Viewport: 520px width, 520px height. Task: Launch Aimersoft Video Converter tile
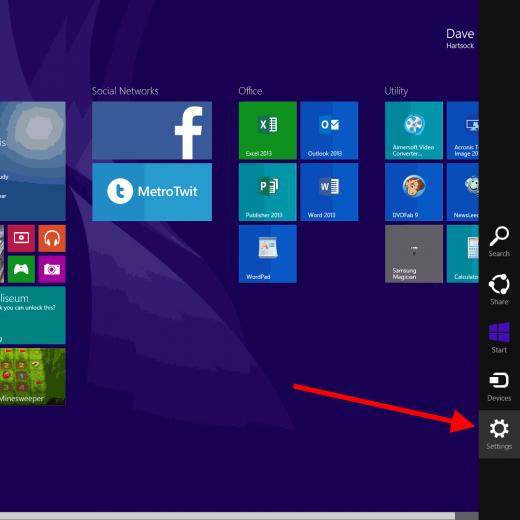pos(414,131)
